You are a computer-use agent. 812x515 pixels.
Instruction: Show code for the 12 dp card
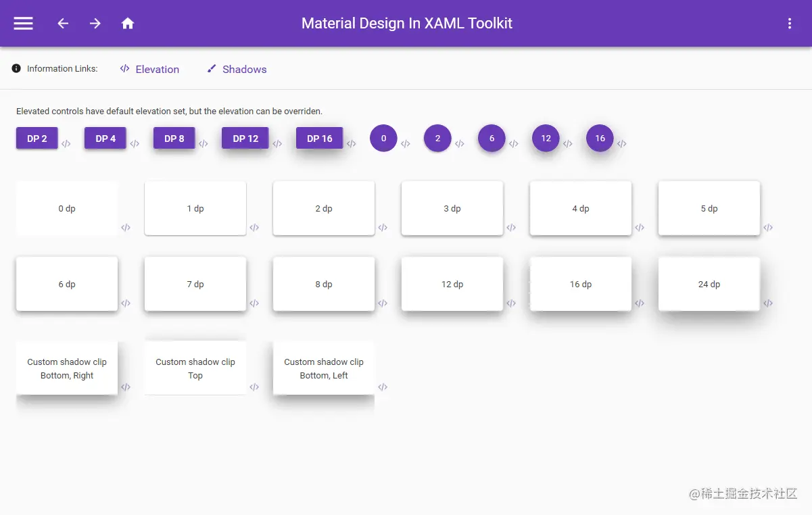511,303
